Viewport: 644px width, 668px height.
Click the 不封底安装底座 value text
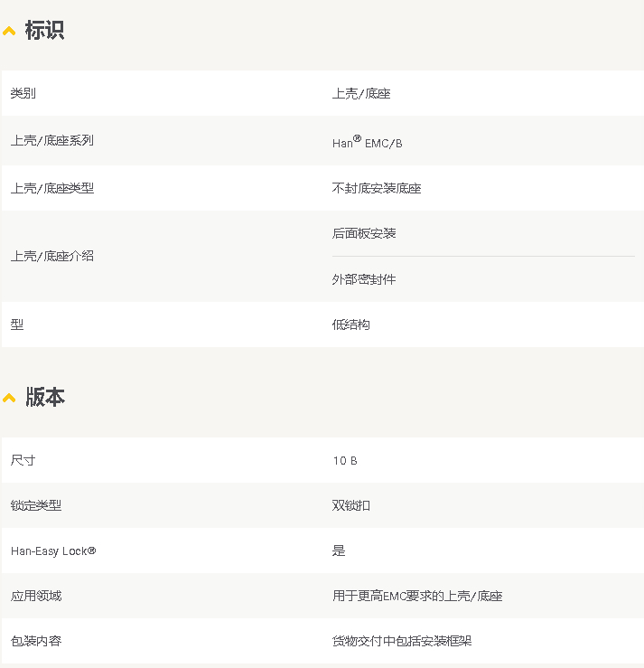pyautogui.click(x=377, y=188)
